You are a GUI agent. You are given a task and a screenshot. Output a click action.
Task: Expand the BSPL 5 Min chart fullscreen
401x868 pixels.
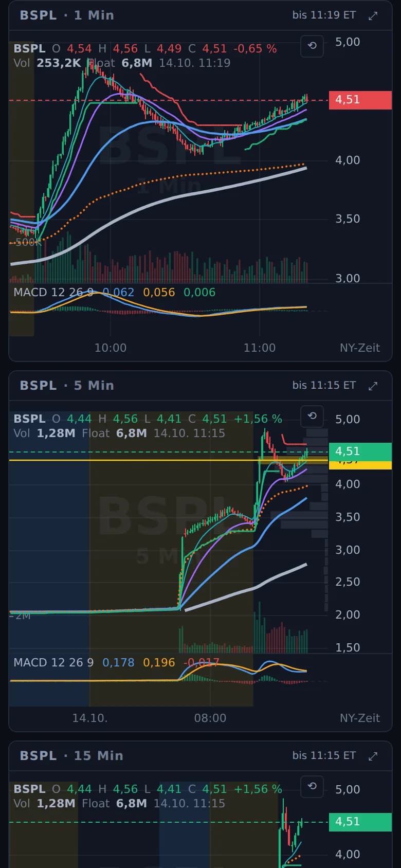point(373,386)
